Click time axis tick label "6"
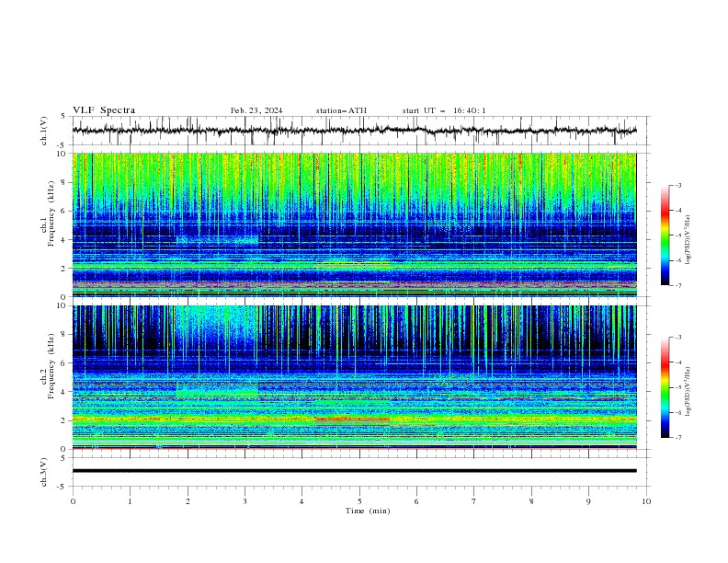728x563 pixels. click(x=417, y=501)
